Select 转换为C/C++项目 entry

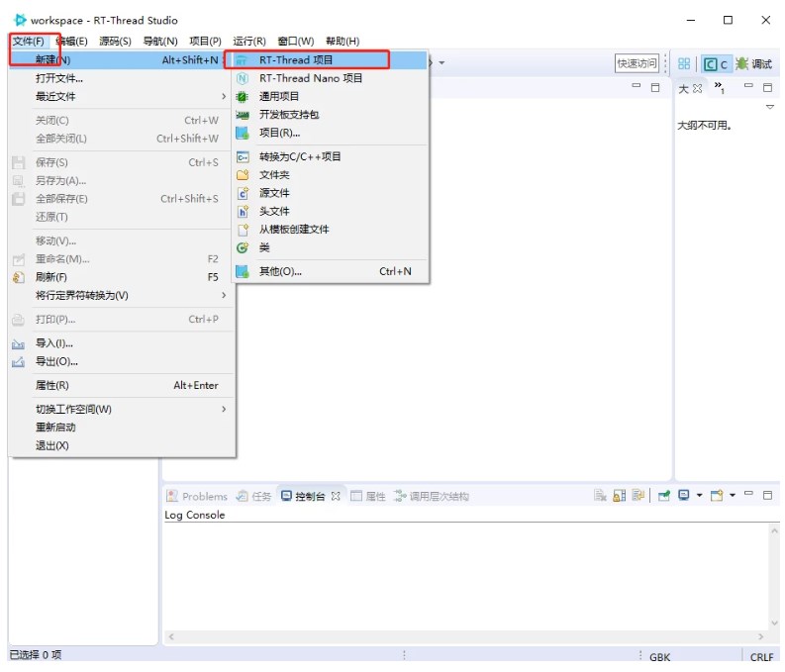(330, 156)
